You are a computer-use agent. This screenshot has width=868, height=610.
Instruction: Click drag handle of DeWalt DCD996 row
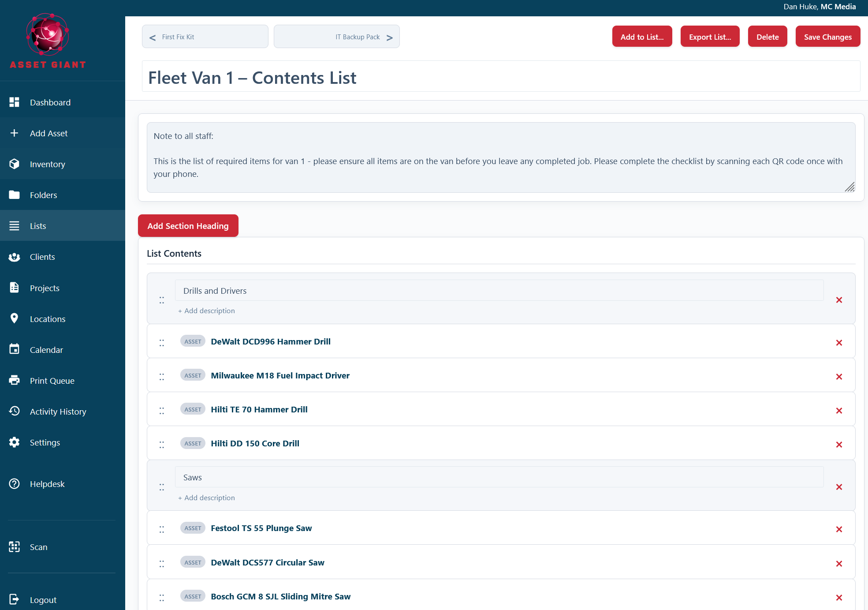(162, 343)
